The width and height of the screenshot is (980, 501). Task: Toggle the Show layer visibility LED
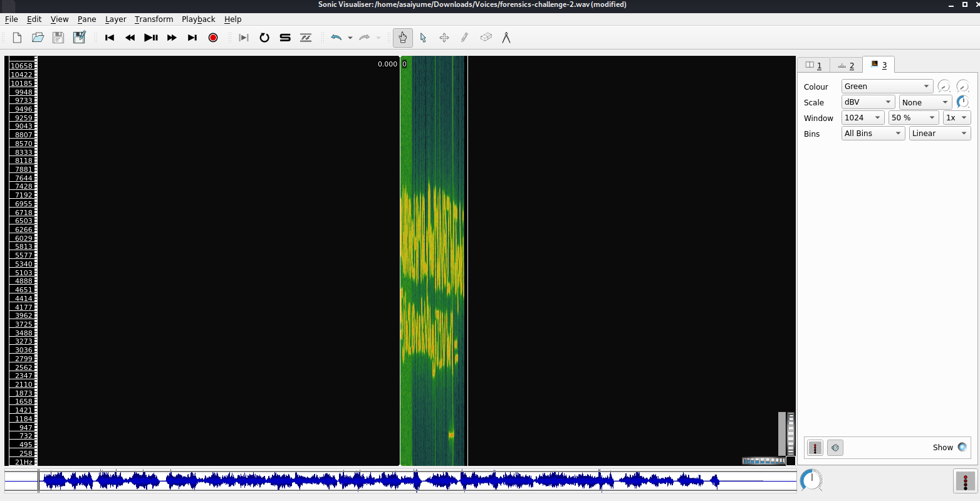coord(962,447)
